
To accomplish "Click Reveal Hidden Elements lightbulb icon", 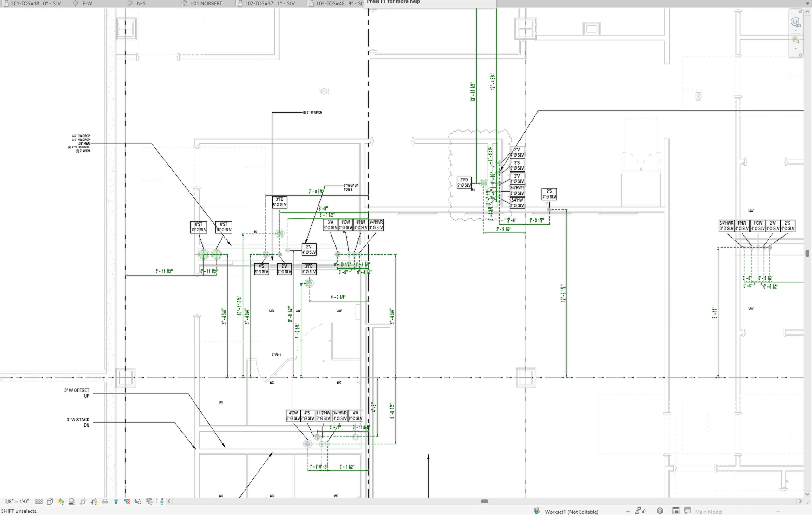I will (x=116, y=501).
